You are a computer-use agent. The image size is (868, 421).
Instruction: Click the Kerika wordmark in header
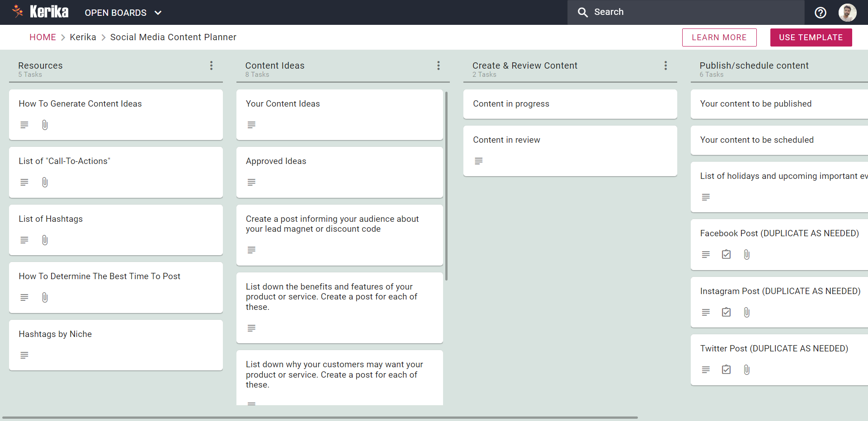click(49, 12)
